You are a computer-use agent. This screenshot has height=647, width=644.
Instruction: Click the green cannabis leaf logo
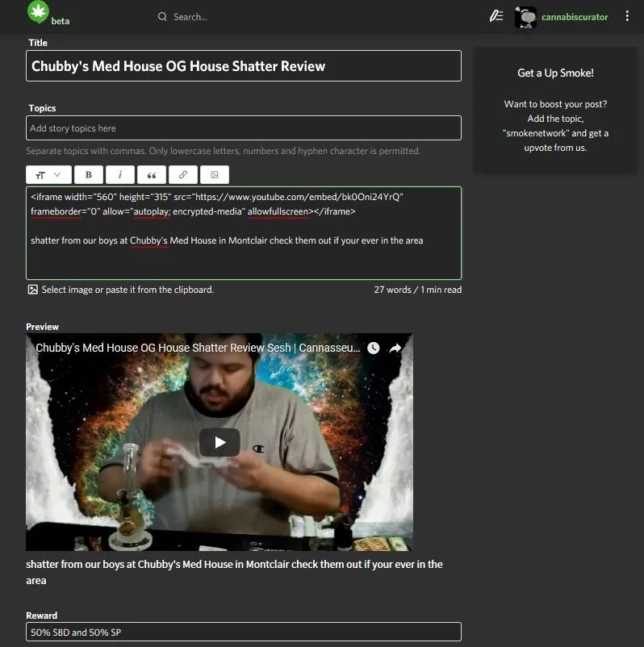[38, 12]
